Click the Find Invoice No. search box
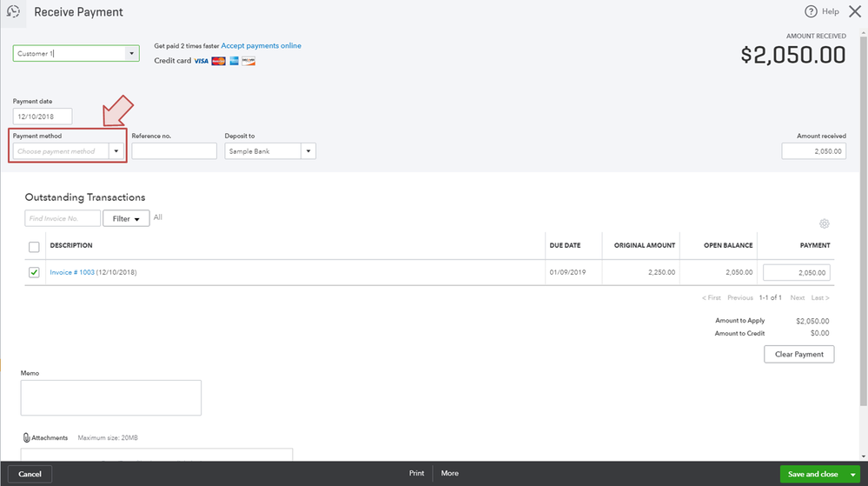This screenshot has width=868, height=486. 63,218
